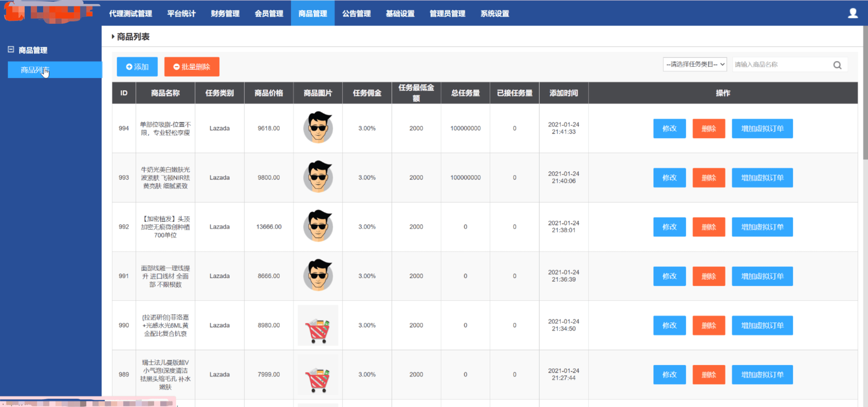
Task: Click the 请输入商品名称 search field
Action: tap(780, 64)
